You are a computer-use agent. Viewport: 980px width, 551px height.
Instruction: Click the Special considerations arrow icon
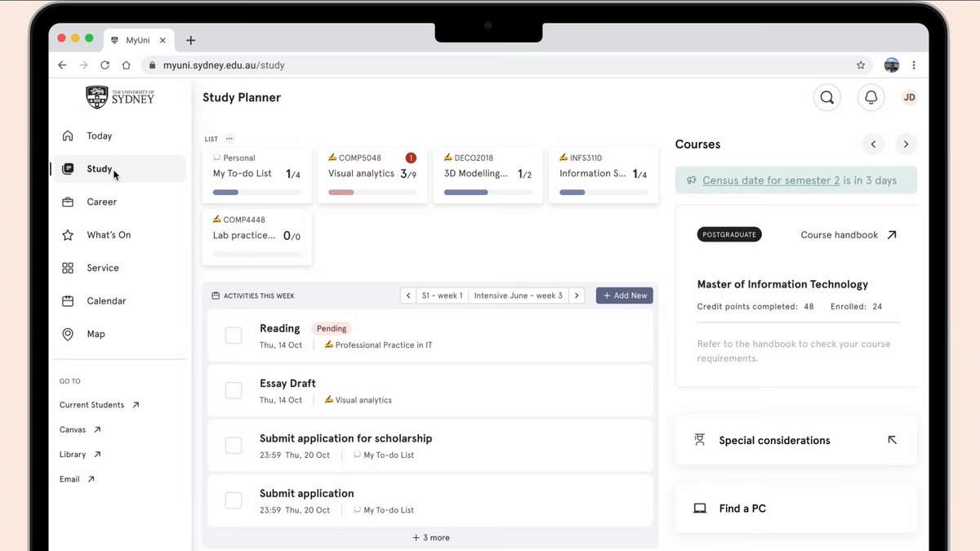point(892,440)
